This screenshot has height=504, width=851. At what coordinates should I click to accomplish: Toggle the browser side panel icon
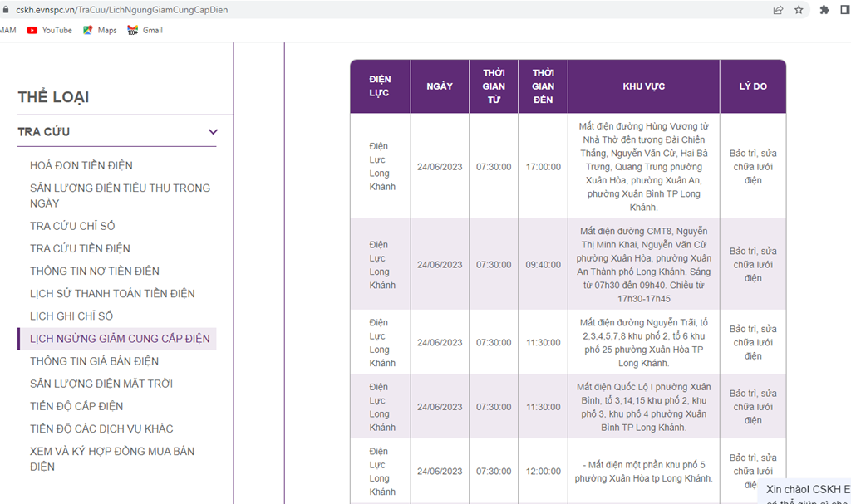click(844, 10)
